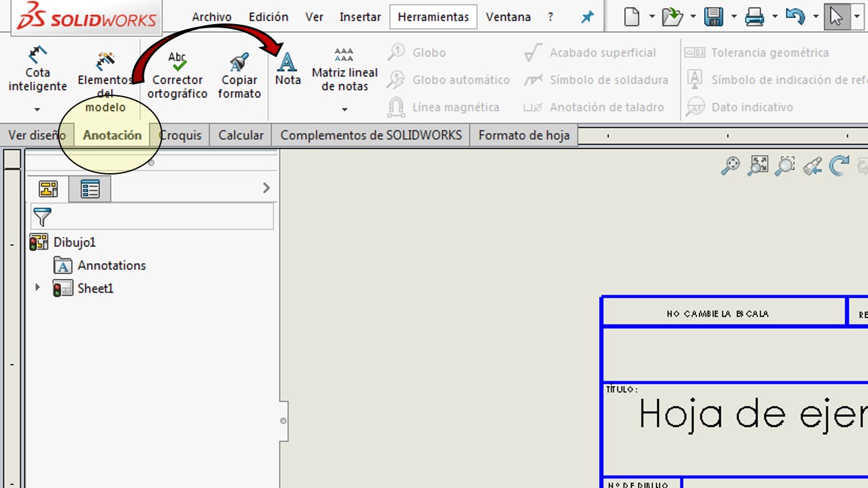
Task: Open the Herramientas menu
Action: (x=433, y=17)
